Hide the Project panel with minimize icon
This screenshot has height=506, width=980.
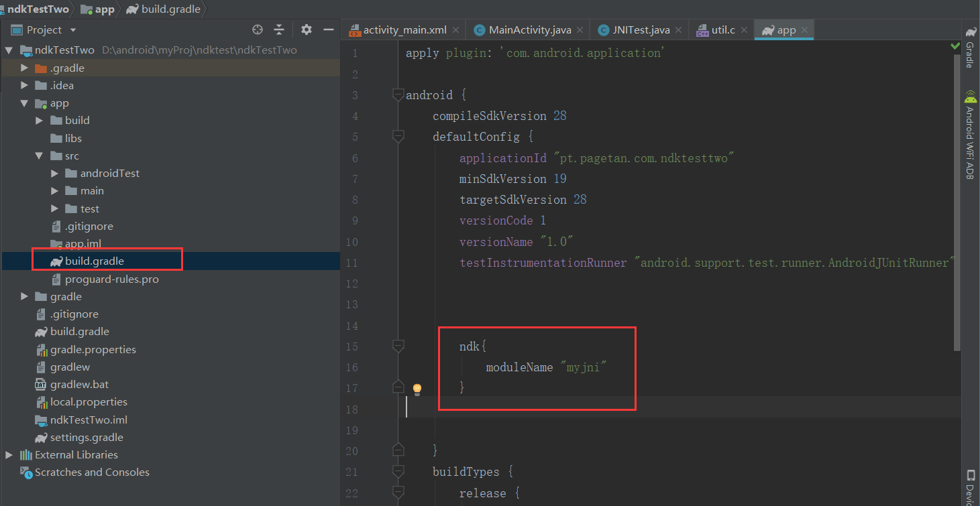point(329,29)
